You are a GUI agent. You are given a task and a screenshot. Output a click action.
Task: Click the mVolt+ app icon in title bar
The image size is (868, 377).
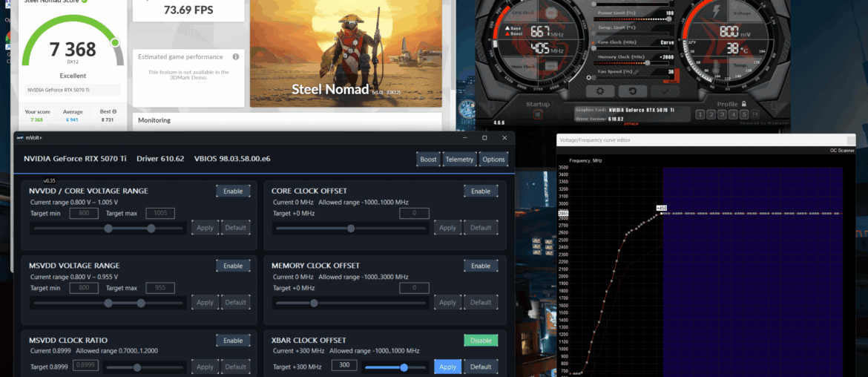(x=19, y=138)
